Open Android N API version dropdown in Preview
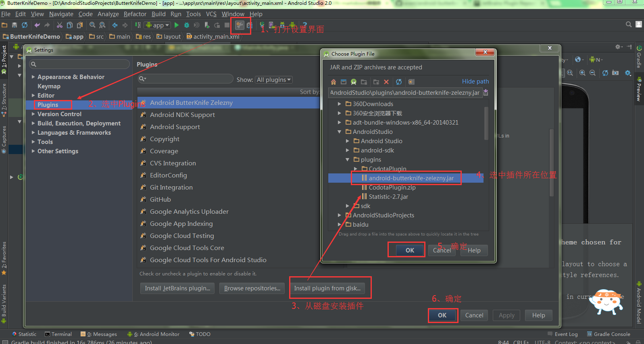This screenshot has width=644, height=344. click(596, 60)
